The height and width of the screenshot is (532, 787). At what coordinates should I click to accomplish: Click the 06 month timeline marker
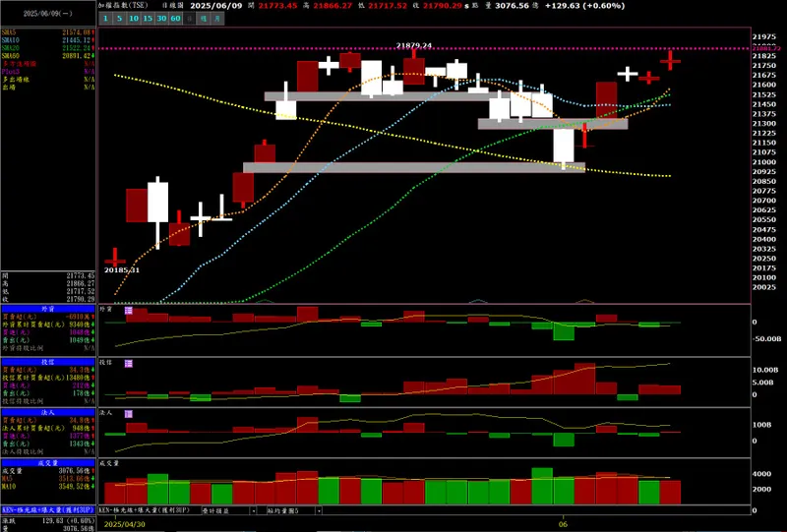564,524
